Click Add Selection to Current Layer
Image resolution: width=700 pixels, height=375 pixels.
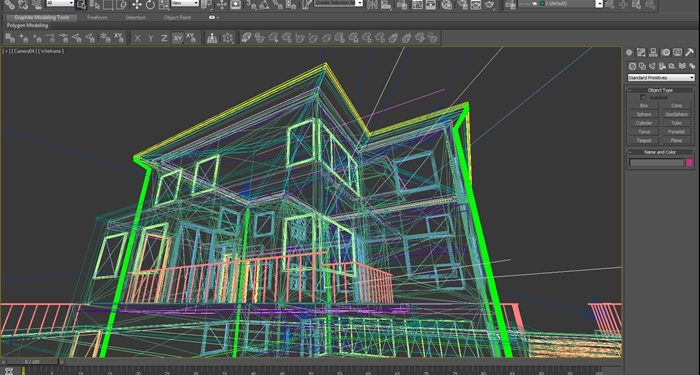pyautogui.click(x=623, y=4)
